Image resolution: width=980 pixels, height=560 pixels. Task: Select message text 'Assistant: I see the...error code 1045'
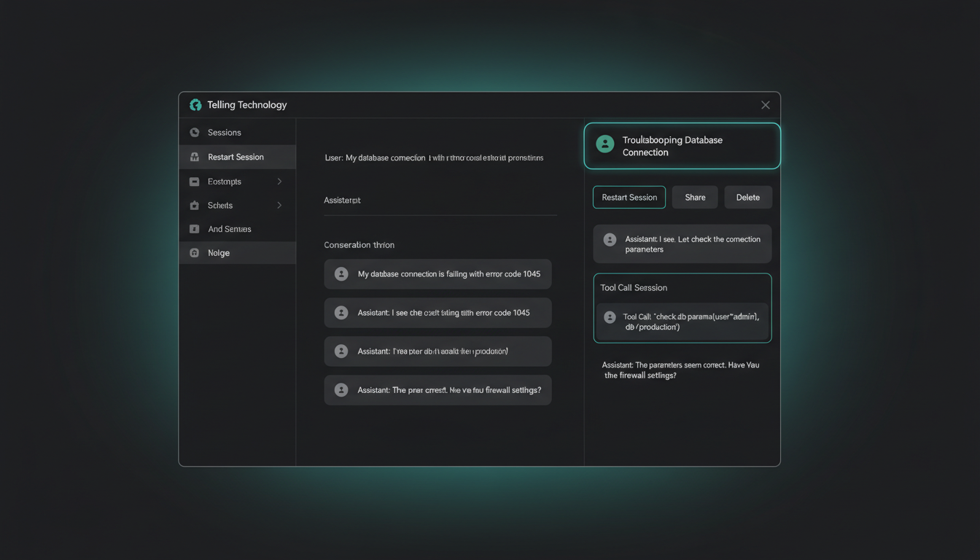click(443, 313)
